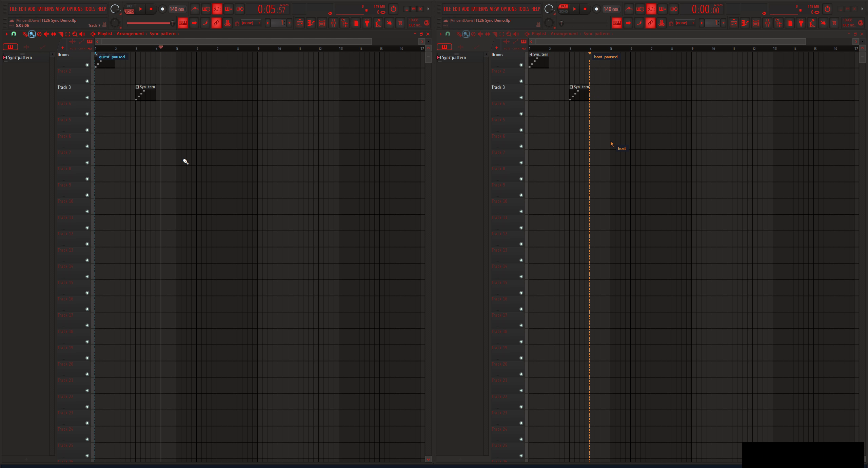
Task: Select the Playback speaker tool in right playlist
Action: click(x=516, y=34)
